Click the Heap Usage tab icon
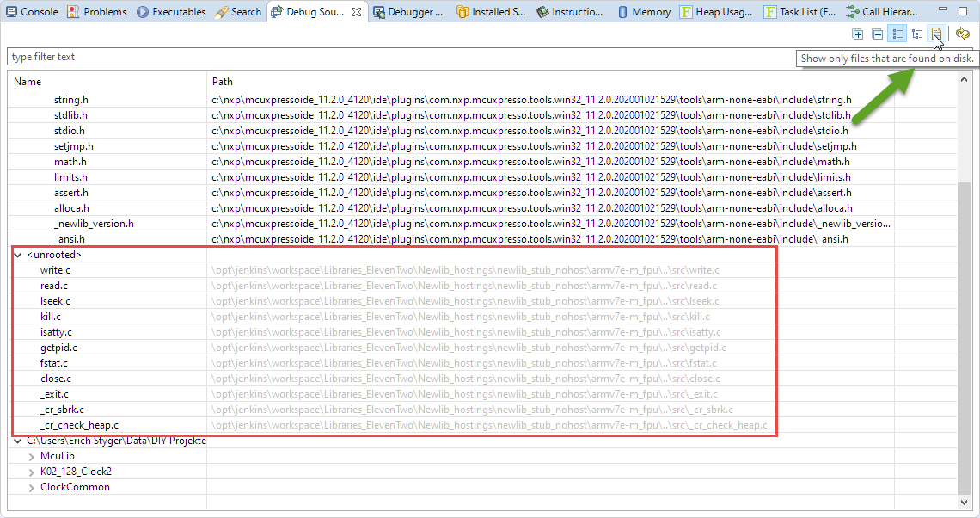Image resolution: width=980 pixels, height=518 pixels. (686, 12)
